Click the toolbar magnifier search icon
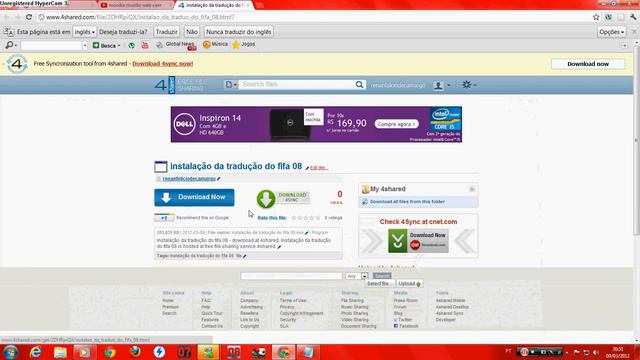 tap(9, 45)
